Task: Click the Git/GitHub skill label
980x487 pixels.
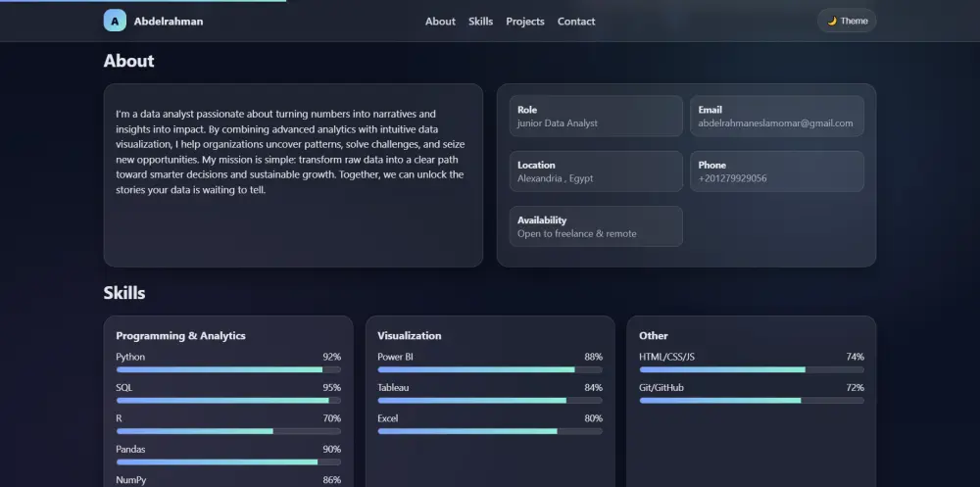Action: [661, 388]
